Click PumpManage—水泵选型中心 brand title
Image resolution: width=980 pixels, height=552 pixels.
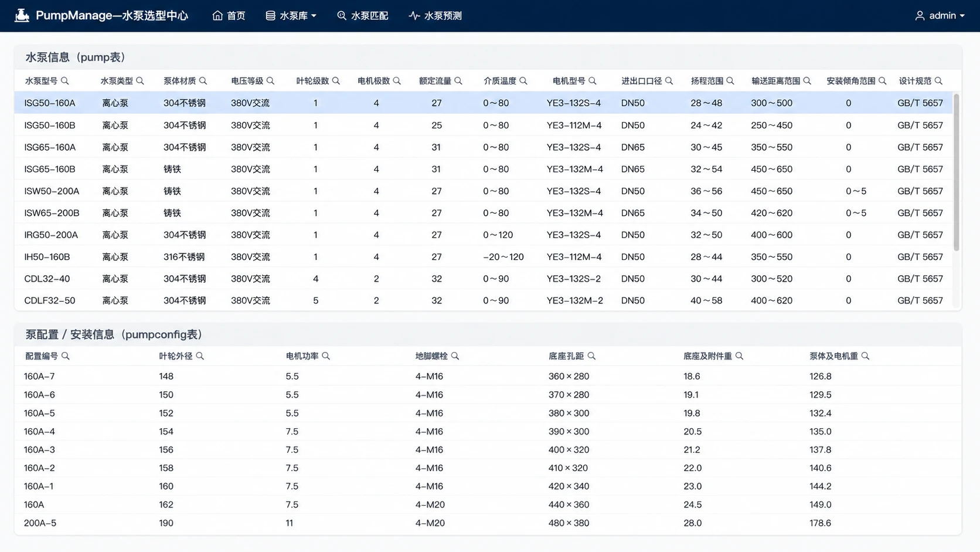(x=112, y=16)
